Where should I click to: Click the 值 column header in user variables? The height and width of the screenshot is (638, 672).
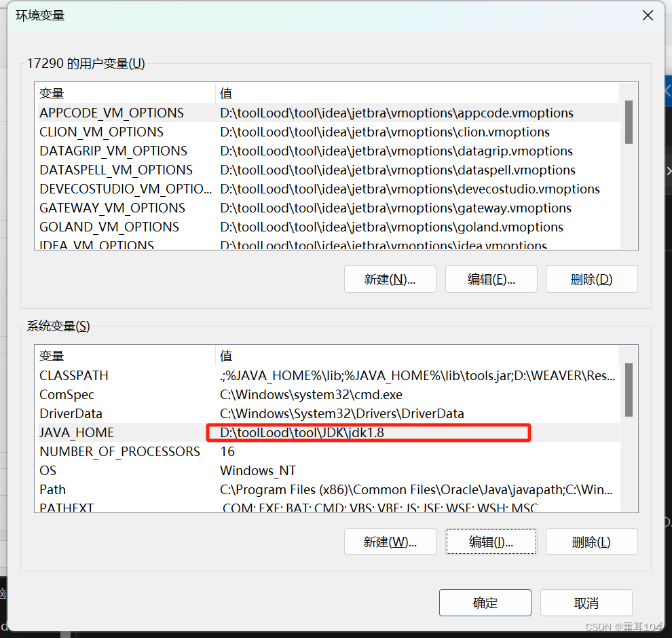[225, 92]
